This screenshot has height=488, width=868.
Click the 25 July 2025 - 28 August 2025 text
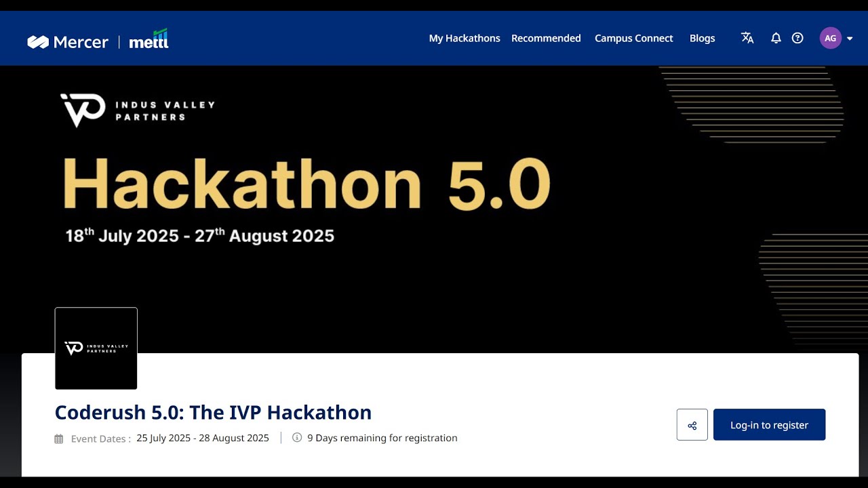[x=203, y=438]
